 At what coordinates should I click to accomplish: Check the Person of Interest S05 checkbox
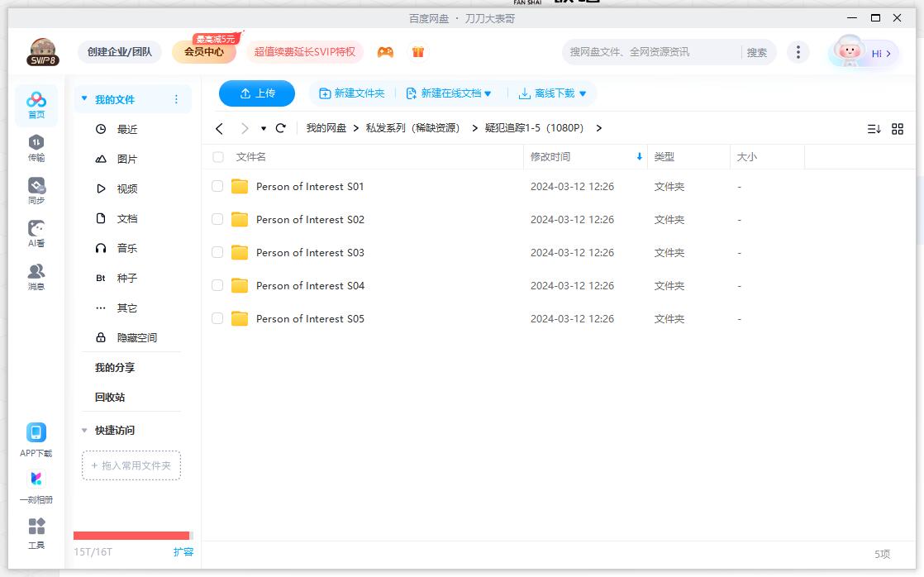[x=217, y=318]
